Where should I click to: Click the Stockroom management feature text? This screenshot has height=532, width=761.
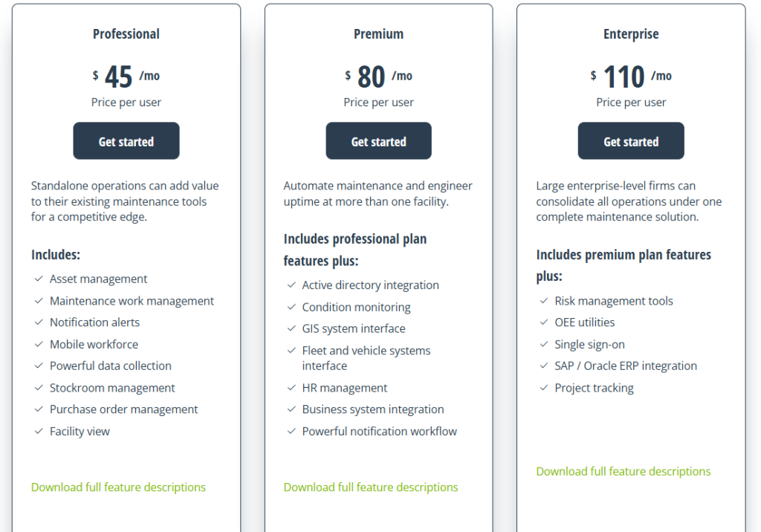pyautogui.click(x=112, y=388)
